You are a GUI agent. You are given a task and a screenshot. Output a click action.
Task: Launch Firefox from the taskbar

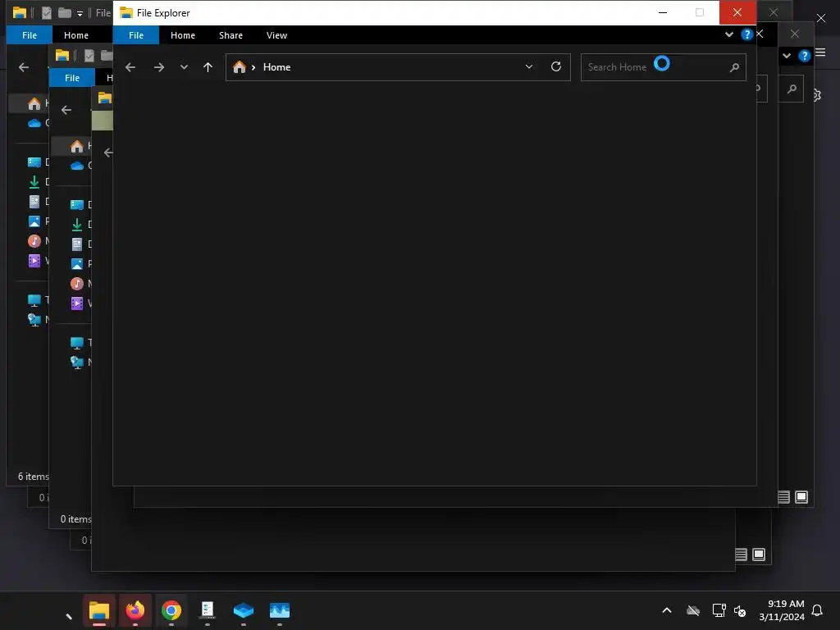[135, 610]
